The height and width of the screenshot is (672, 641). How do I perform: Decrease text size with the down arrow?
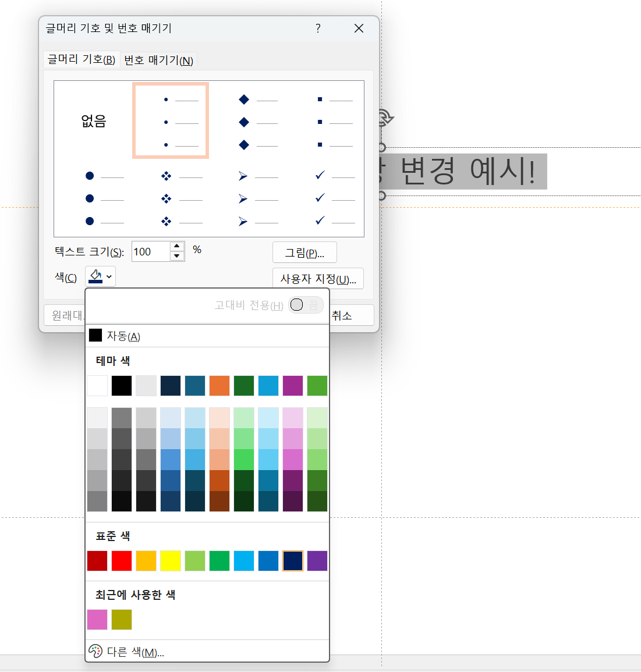coord(176,256)
